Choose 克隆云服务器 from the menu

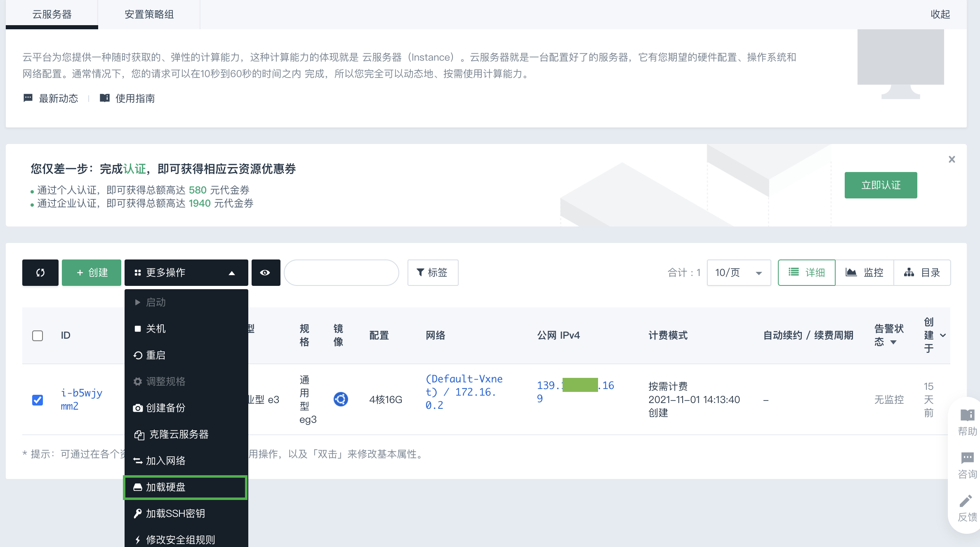point(186,434)
